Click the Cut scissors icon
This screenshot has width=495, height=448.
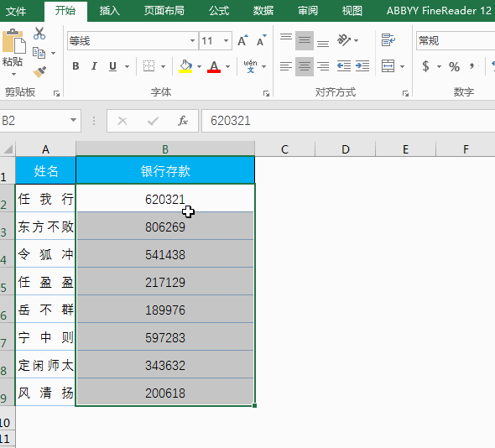coord(39,34)
